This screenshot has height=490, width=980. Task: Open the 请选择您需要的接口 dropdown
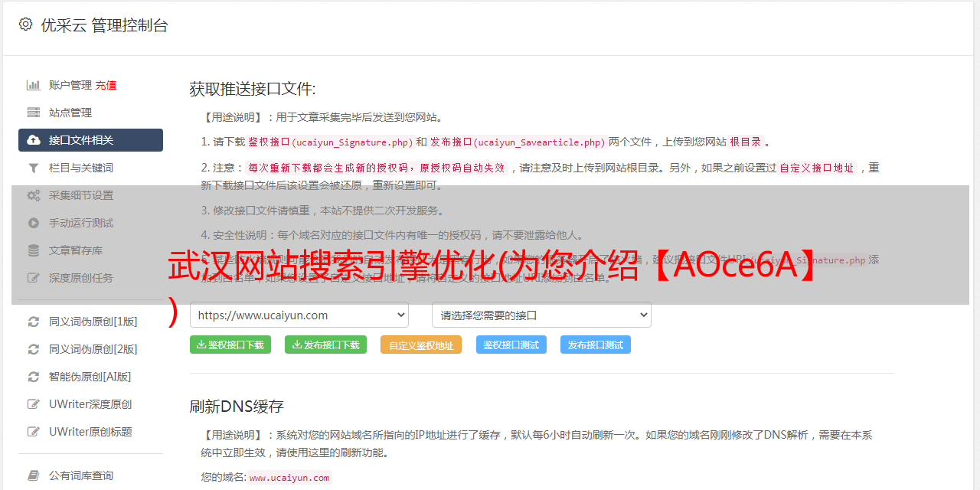pyautogui.click(x=541, y=315)
